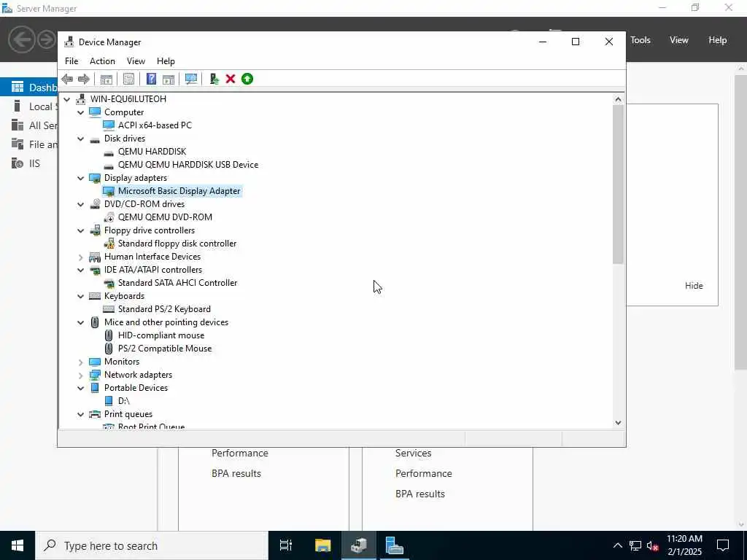Select the D:\ portable device
The width and height of the screenshot is (747, 560).
pos(124,401)
